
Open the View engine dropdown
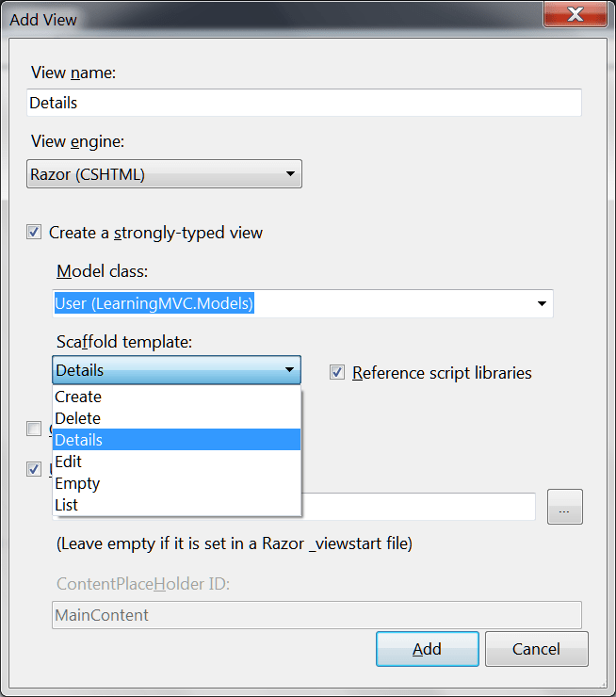point(165,174)
